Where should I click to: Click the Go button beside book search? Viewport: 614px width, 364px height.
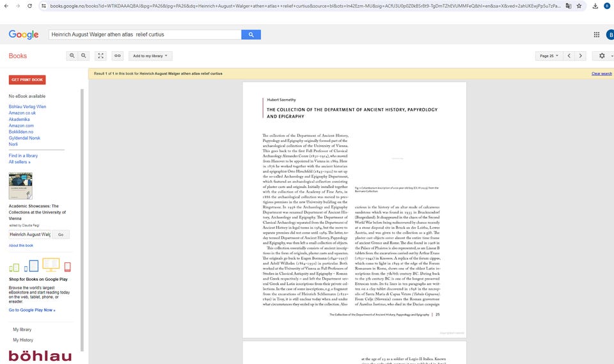(61, 234)
